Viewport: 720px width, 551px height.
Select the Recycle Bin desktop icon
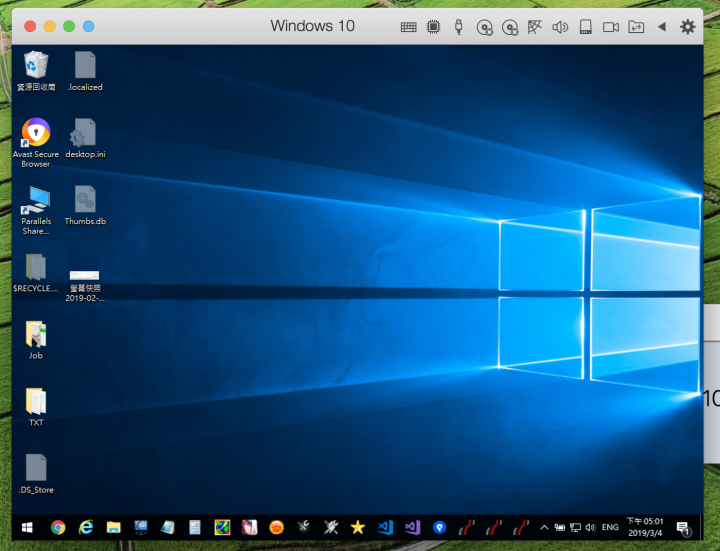coord(36,71)
